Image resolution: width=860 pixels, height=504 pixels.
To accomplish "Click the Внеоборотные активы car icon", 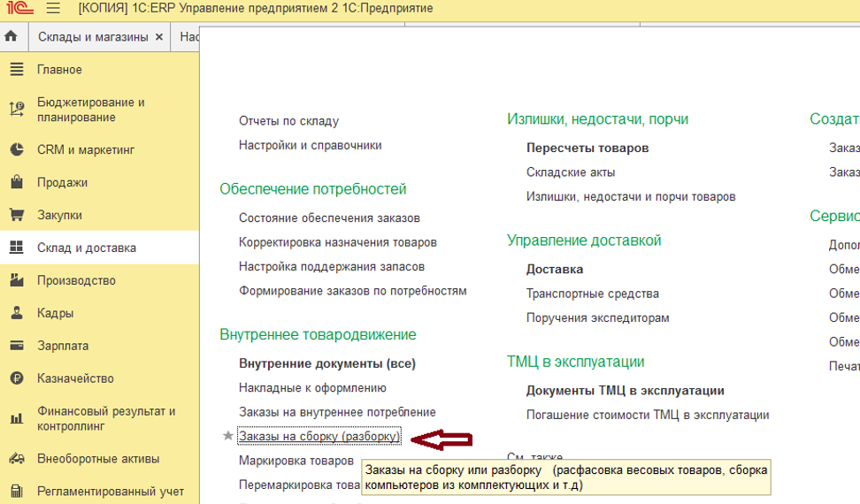I will tap(17, 459).
